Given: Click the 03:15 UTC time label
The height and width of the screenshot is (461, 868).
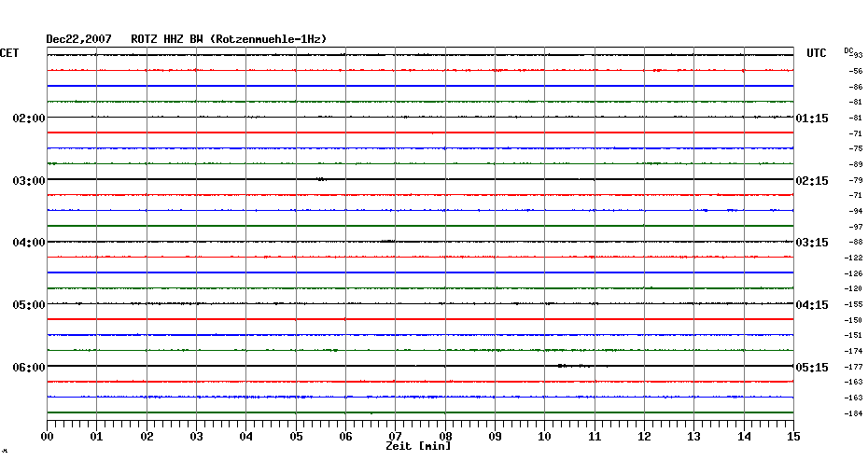Looking at the screenshot, I should 812,243.
